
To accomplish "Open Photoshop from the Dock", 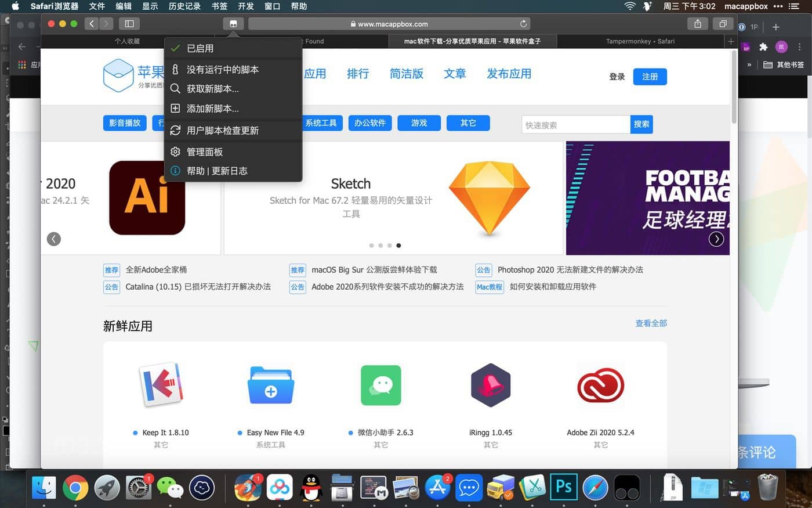I will 564,487.
